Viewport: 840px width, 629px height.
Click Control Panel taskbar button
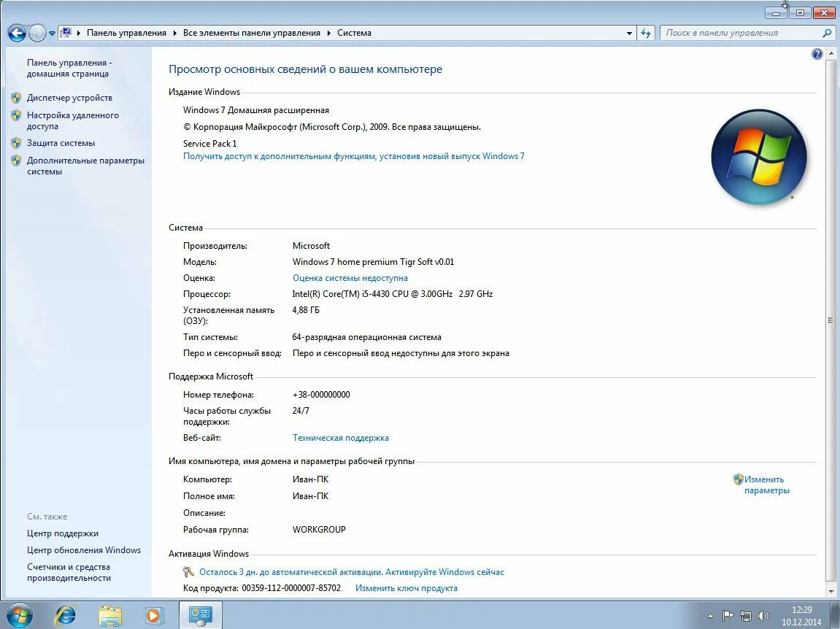(x=201, y=615)
